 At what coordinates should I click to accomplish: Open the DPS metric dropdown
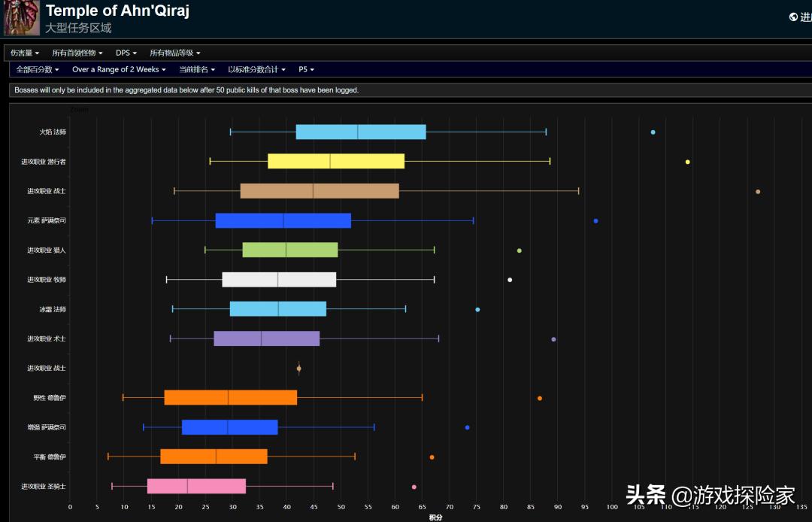[x=126, y=53]
